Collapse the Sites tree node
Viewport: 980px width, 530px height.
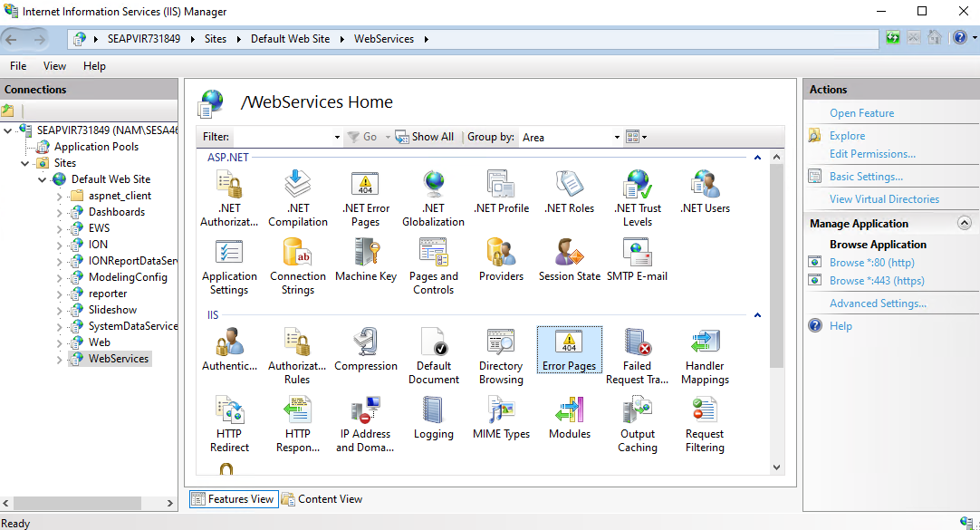(25, 163)
